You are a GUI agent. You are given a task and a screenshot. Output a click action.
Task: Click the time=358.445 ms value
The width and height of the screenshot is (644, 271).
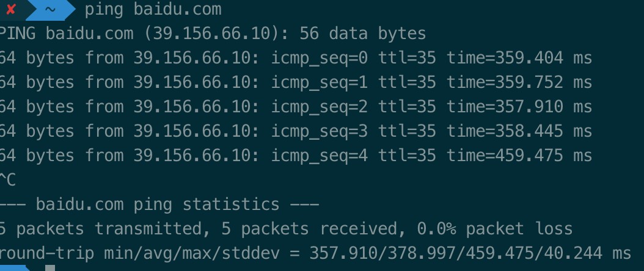(x=519, y=131)
